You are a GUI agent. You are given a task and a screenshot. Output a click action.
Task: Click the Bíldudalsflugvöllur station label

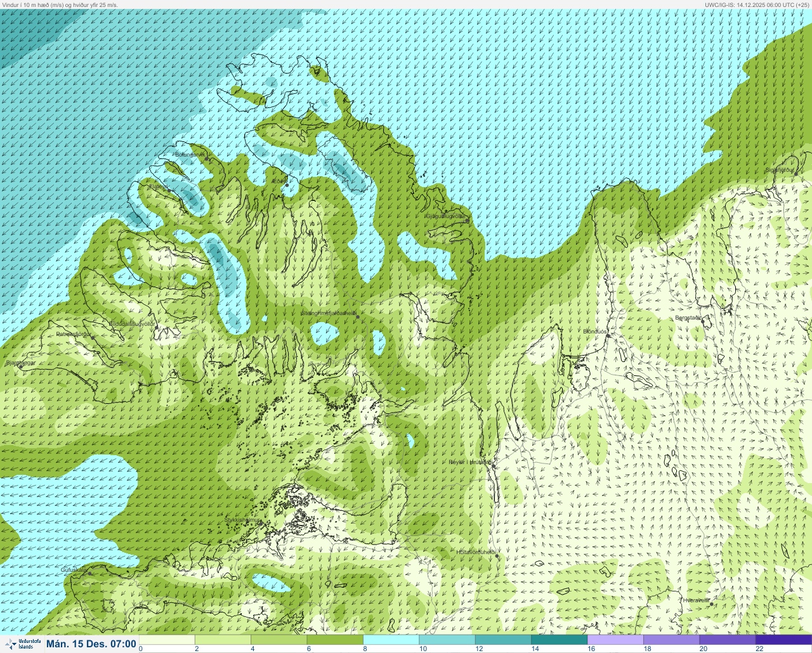coord(132,323)
